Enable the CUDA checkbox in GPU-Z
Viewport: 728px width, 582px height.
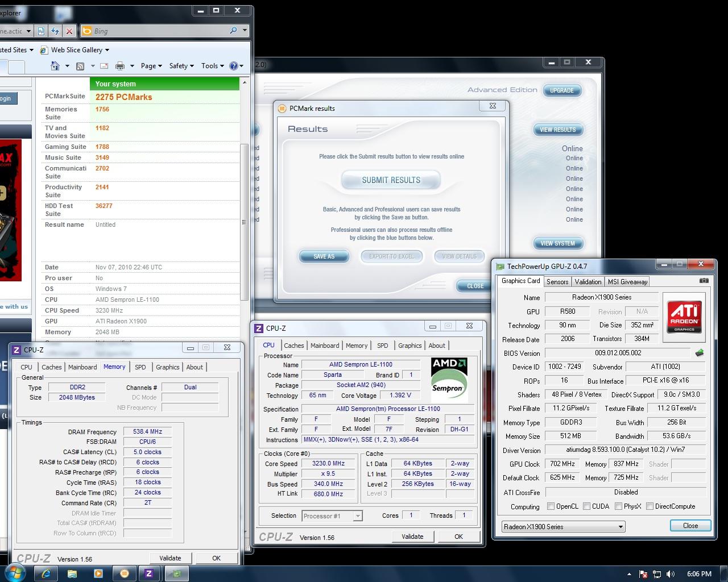click(586, 506)
